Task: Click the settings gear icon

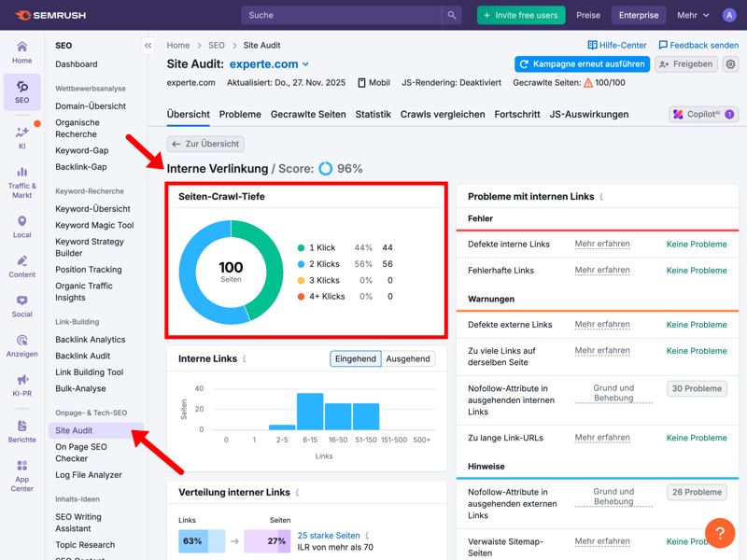Action: coord(730,64)
